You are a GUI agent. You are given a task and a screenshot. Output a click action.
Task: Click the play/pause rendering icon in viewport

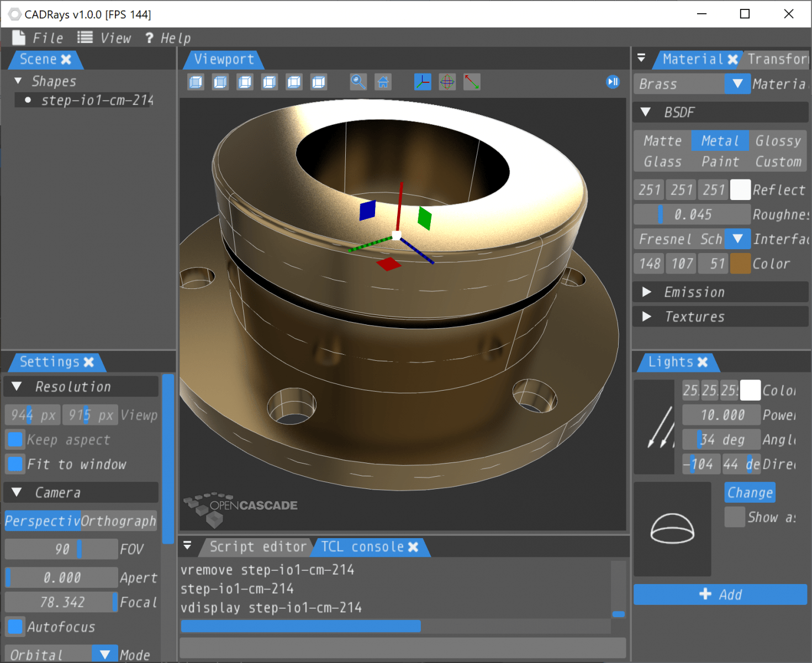coord(612,82)
